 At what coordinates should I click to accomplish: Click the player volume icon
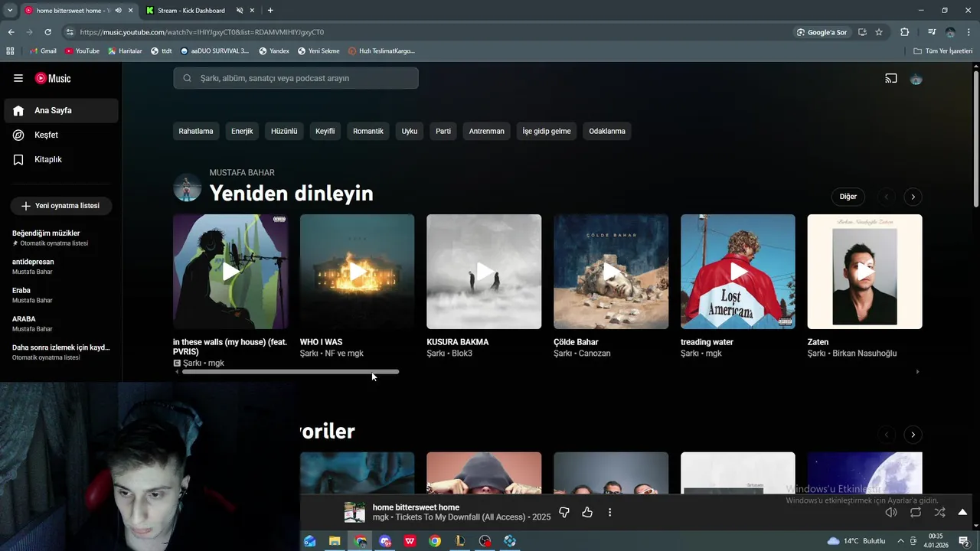click(891, 513)
